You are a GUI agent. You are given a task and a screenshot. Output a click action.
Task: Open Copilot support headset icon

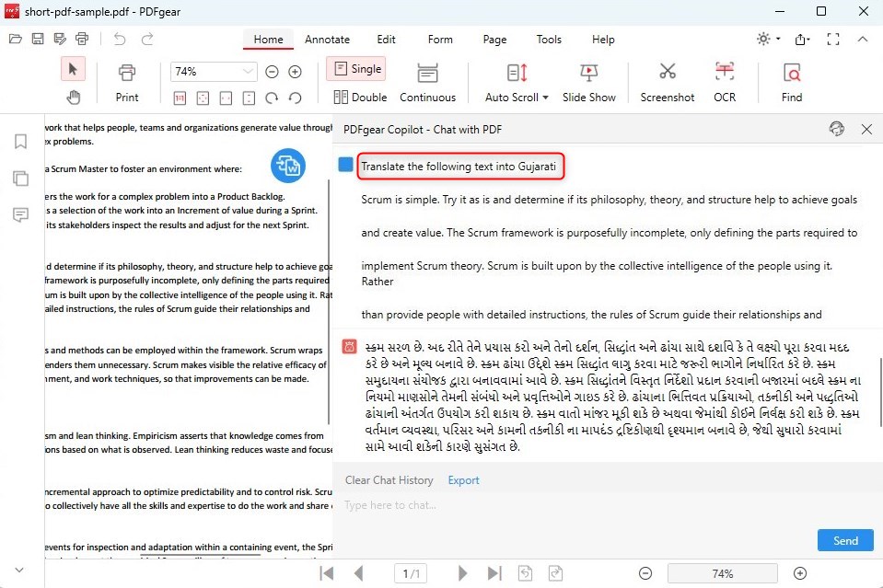[837, 129]
